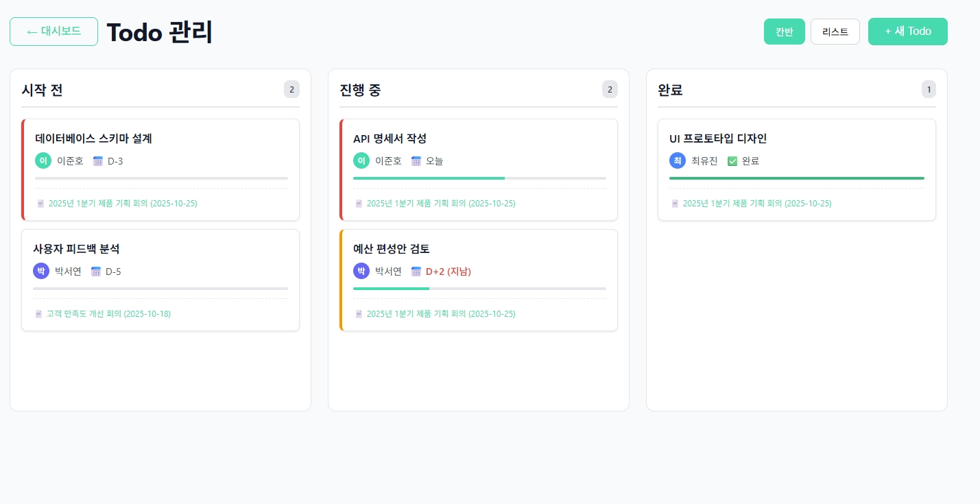Click calendar icon on 사용자 피드백 분석 card

tap(96, 272)
